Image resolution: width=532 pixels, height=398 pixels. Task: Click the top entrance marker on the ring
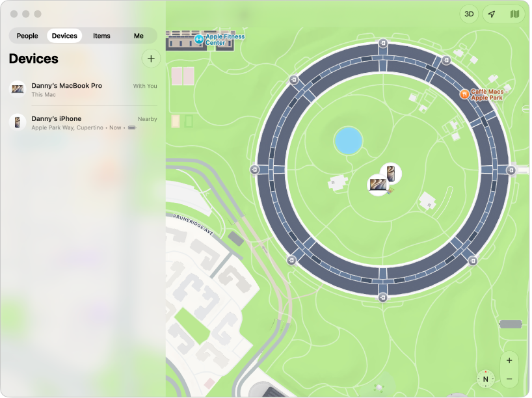(x=383, y=43)
